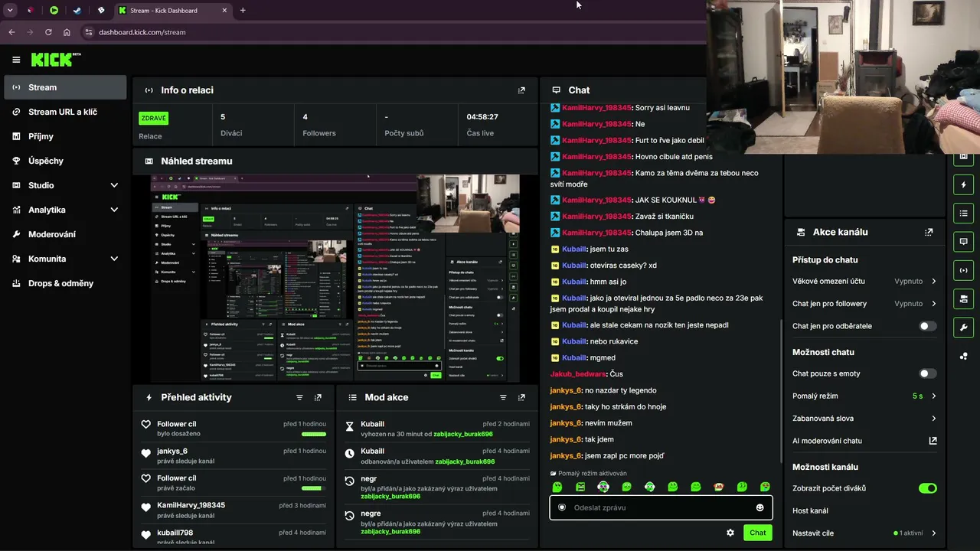Image resolution: width=980 pixels, height=551 pixels.
Task: Focus the Odeslat zprávu message field
Action: [661, 507]
